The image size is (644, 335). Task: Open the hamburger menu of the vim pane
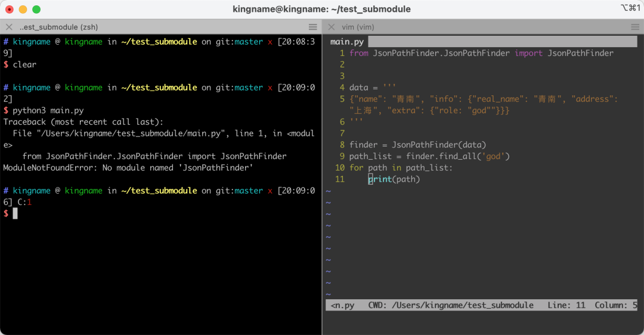[635, 27]
